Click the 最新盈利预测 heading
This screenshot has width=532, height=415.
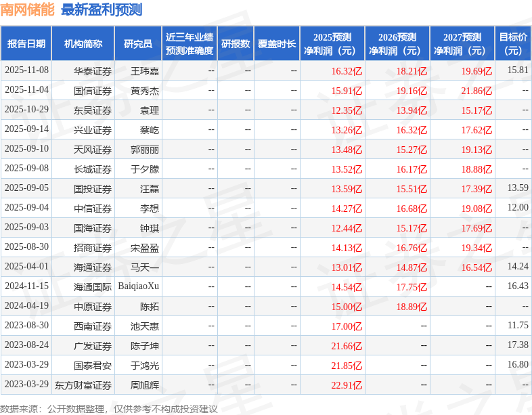coord(102,9)
